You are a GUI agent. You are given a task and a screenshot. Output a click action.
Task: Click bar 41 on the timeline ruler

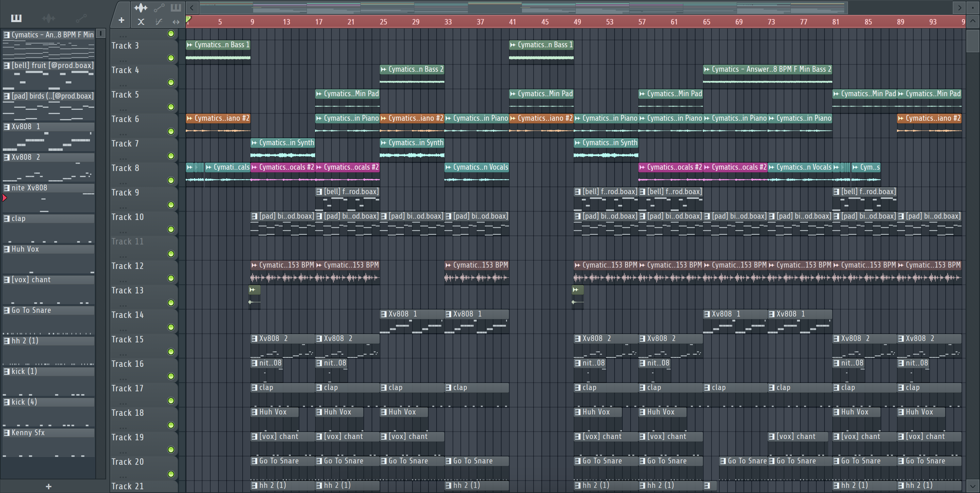click(512, 22)
